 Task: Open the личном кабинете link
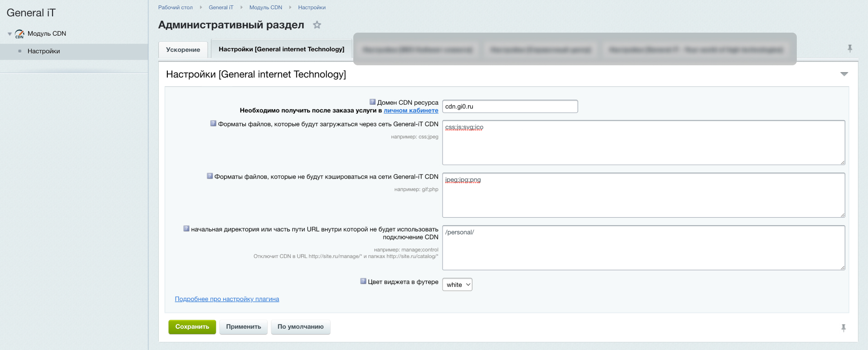coord(411,110)
